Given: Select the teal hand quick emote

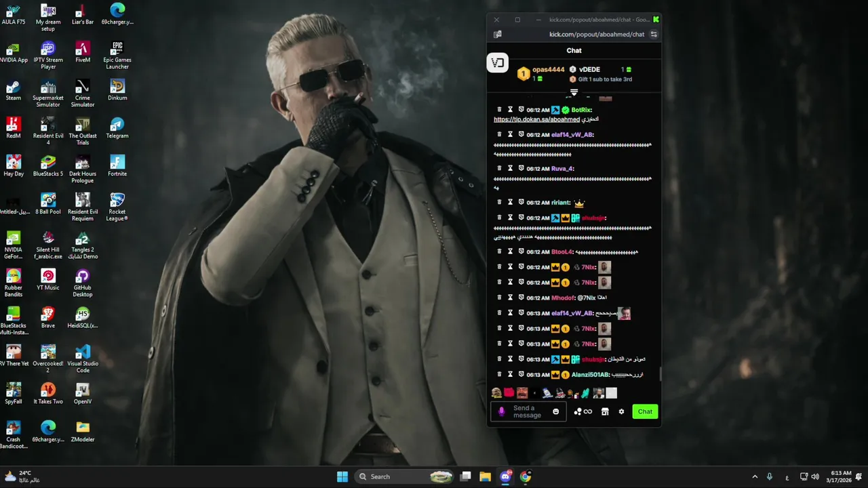Looking at the screenshot, I should [585, 393].
